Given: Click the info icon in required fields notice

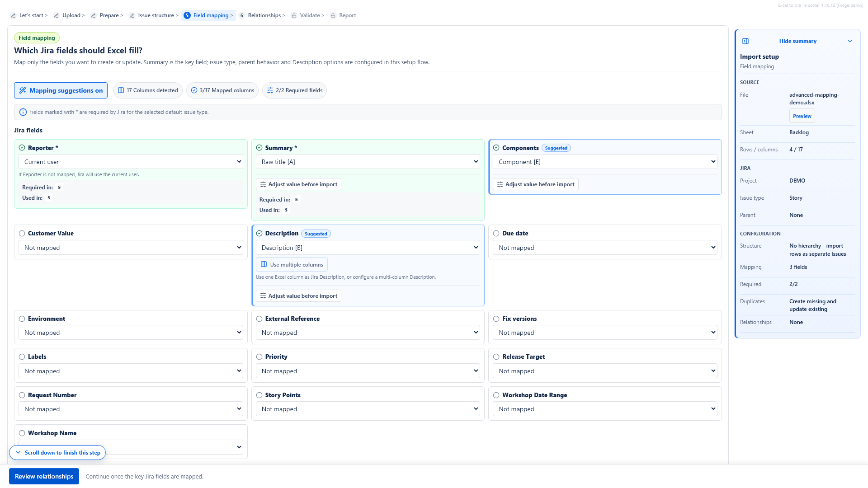Looking at the screenshot, I should tap(23, 112).
